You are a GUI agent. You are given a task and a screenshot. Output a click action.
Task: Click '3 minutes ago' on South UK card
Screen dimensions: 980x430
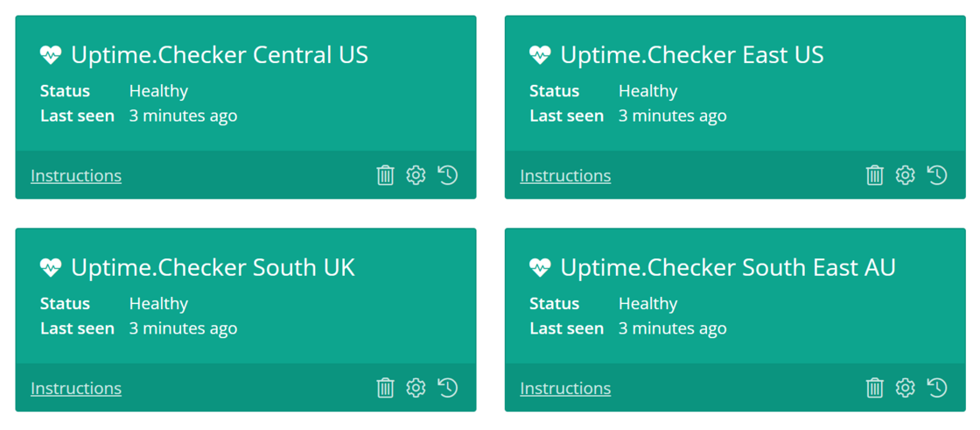[183, 328]
